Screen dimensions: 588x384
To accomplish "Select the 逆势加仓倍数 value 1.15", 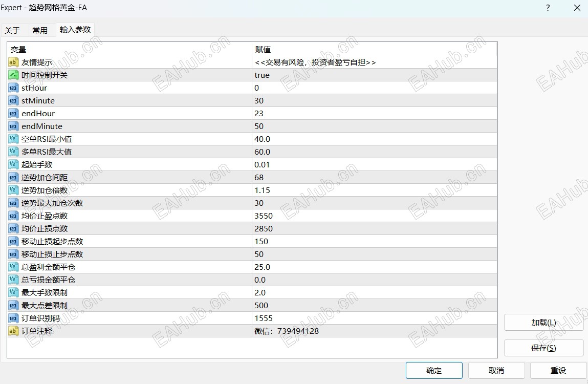I will pos(262,190).
